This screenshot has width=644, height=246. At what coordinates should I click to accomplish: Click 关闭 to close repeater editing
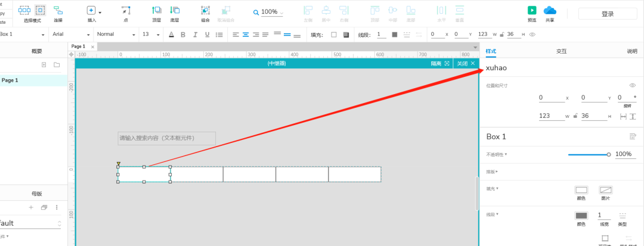tap(466, 64)
